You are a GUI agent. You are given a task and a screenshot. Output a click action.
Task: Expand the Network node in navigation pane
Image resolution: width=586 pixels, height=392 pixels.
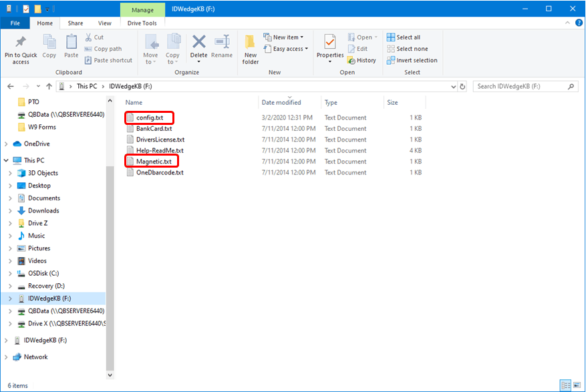pos(7,357)
